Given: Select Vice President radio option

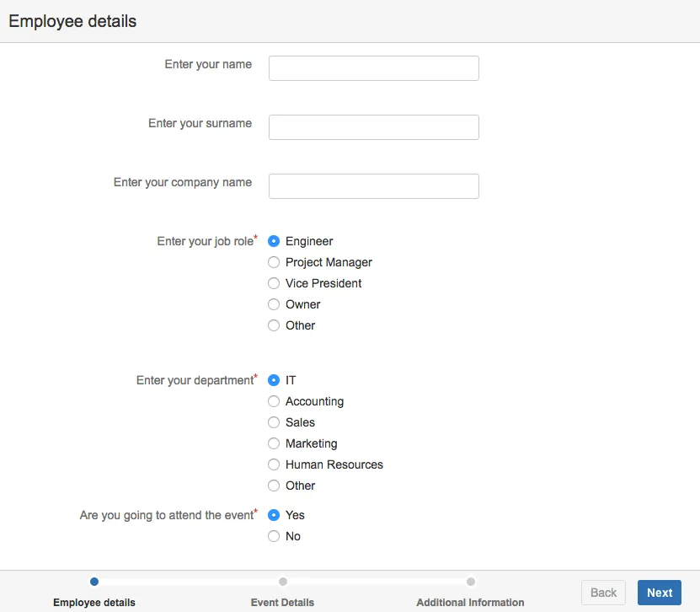Looking at the screenshot, I should pos(274,283).
